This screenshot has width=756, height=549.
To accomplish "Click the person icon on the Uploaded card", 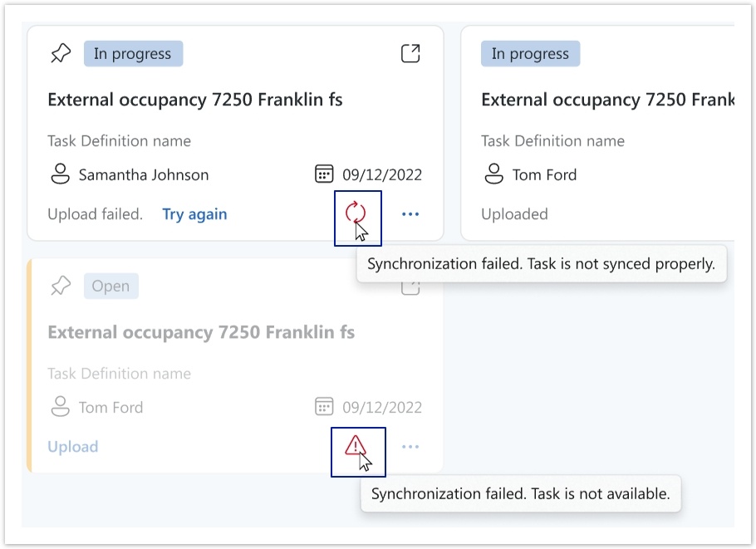I will tap(493, 174).
